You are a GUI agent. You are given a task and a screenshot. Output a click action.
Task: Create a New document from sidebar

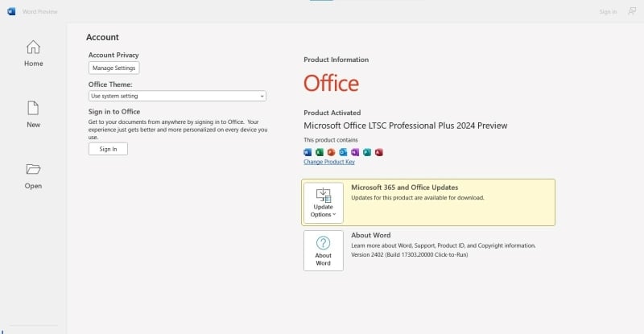coord(33,114)
